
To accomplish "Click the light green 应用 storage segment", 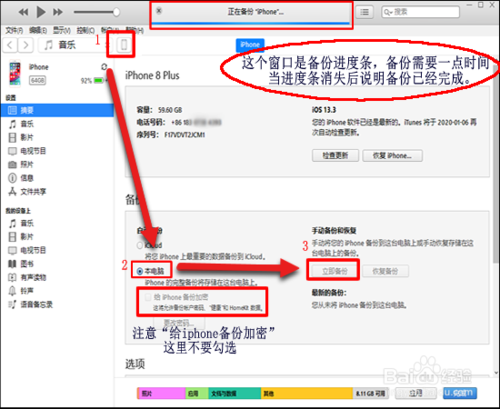I will click(x=197, y=393).
